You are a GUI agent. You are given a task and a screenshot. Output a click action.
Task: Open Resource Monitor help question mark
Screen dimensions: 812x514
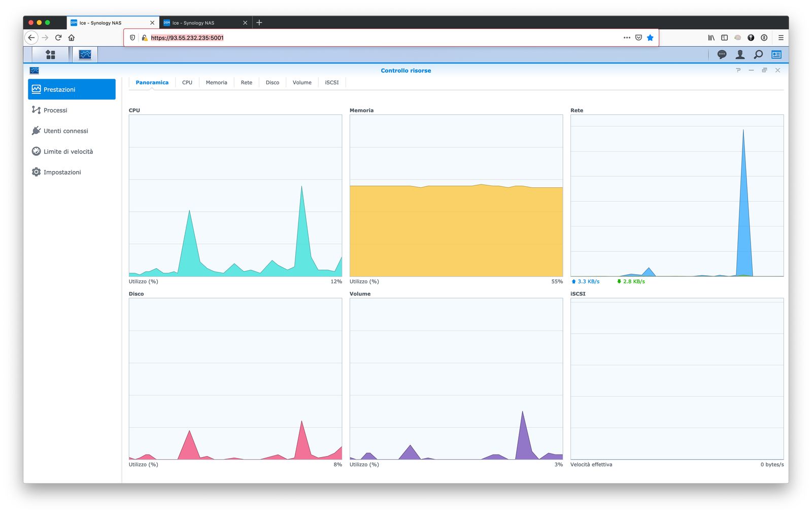738,70
